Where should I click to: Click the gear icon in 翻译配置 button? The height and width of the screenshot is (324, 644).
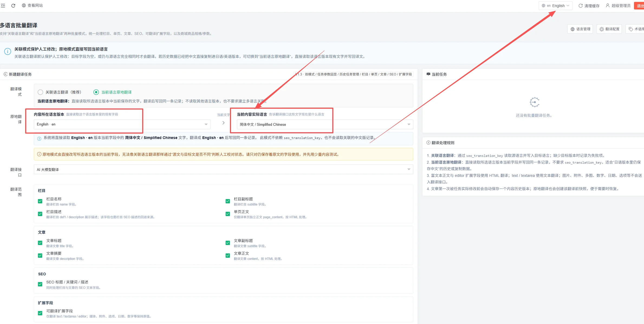[602, 29]
